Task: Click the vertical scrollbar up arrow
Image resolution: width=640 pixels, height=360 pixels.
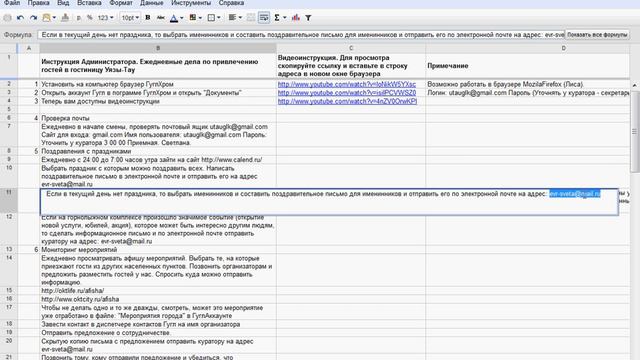Action: [635, 85]
